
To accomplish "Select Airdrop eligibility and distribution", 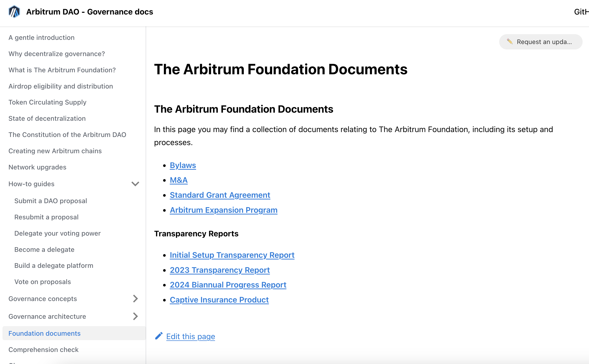I will (61, 86).
